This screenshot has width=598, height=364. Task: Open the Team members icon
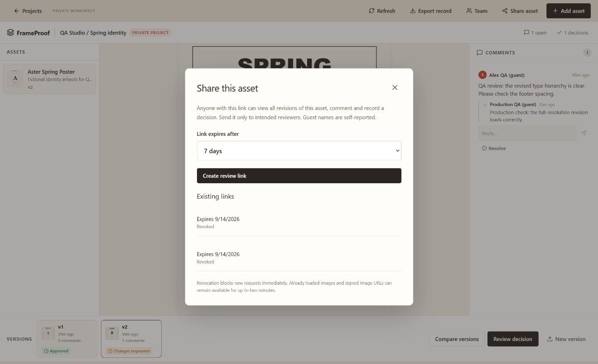click(469, 11)
